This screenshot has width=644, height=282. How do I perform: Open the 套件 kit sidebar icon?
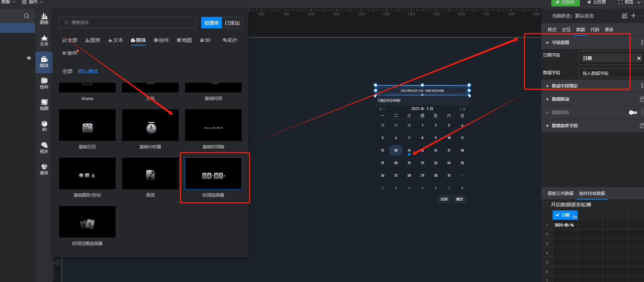pos(44,169)
